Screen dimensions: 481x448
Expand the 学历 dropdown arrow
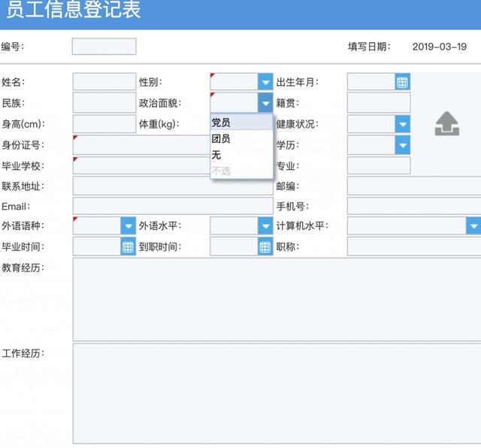click(x=403, y=145)
